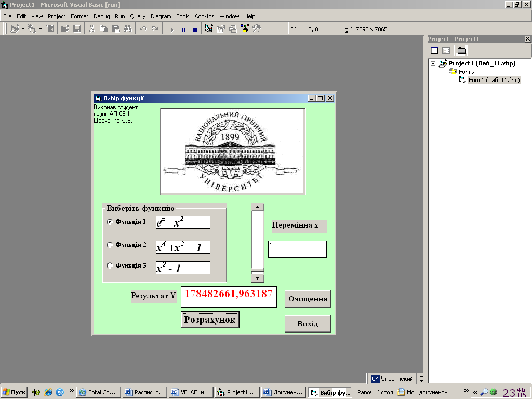Click the Menu Editor toolbar icon
The width and height of the screenshot is (532, 399).
(x=50, y=29)
